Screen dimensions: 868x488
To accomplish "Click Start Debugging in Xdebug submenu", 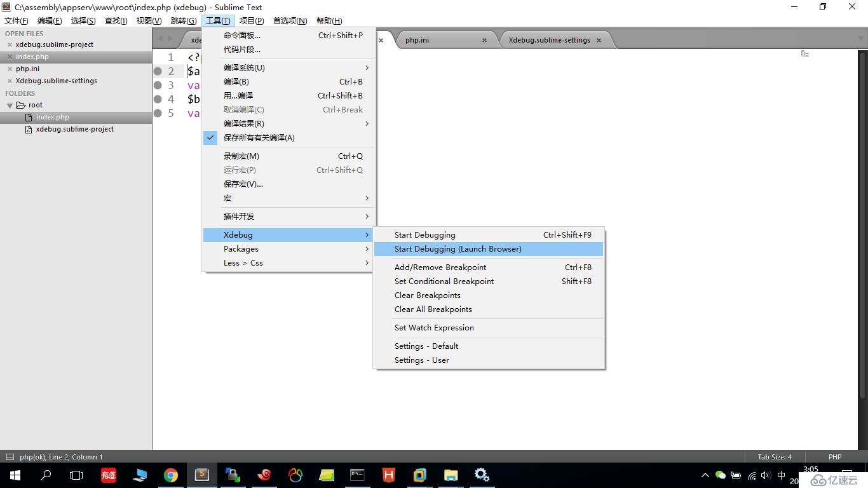I will (489, 235).
